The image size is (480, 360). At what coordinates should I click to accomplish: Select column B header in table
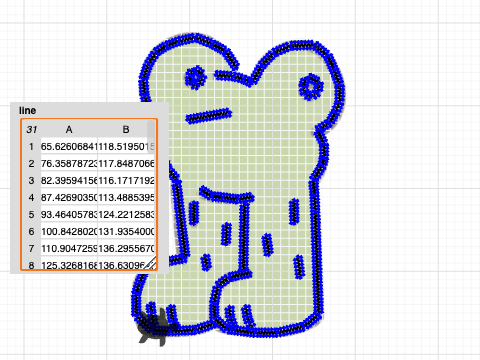click(x=126, y=129)
